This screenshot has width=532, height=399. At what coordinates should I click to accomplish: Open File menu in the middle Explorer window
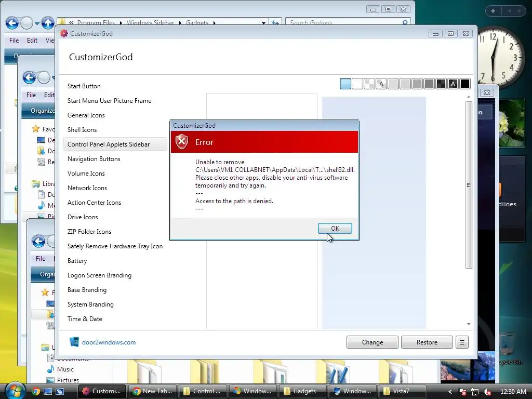coord(31,95)
